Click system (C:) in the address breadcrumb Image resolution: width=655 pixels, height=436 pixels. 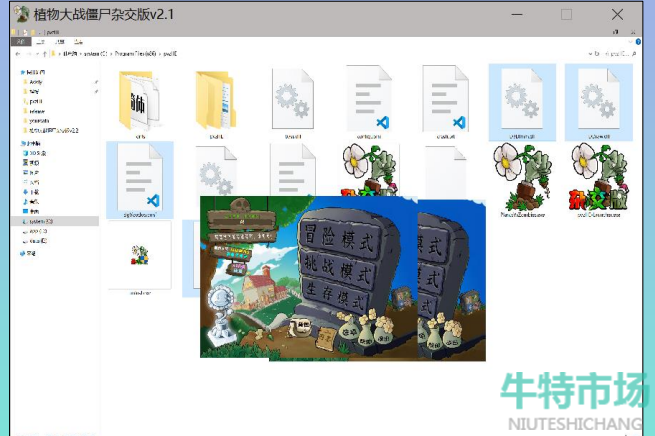click(x=95, y=54)
